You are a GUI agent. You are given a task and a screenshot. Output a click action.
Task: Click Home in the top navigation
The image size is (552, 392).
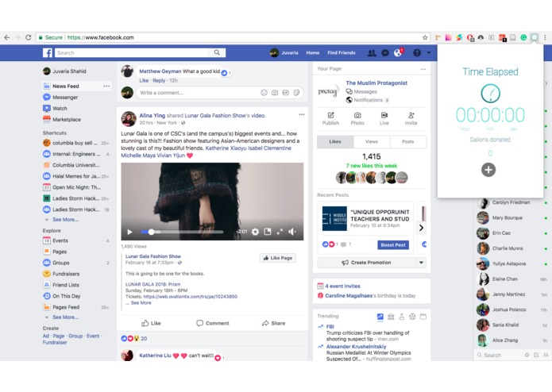(x=313, y=52)
